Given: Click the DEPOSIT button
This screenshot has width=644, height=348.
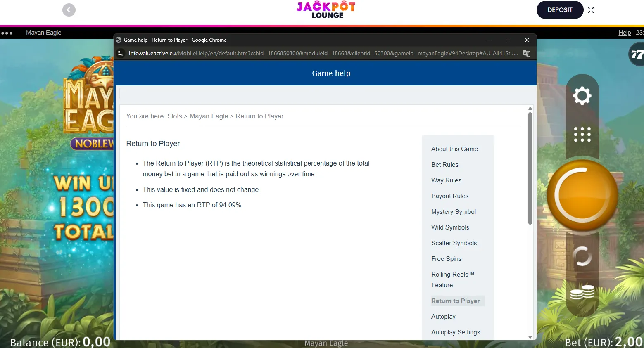Looking at the screenshot, I should (560, 10).
